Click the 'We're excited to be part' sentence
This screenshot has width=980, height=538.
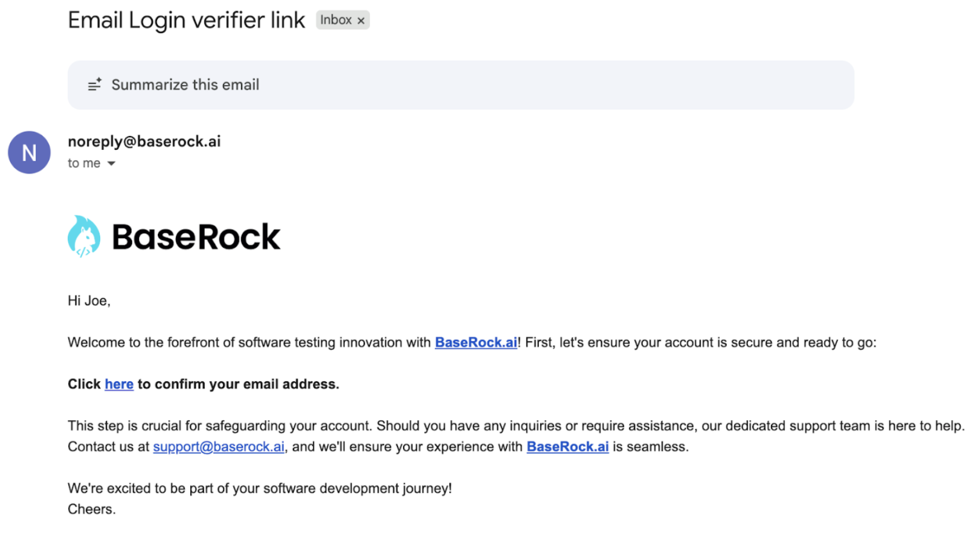[x=259, y=488]
